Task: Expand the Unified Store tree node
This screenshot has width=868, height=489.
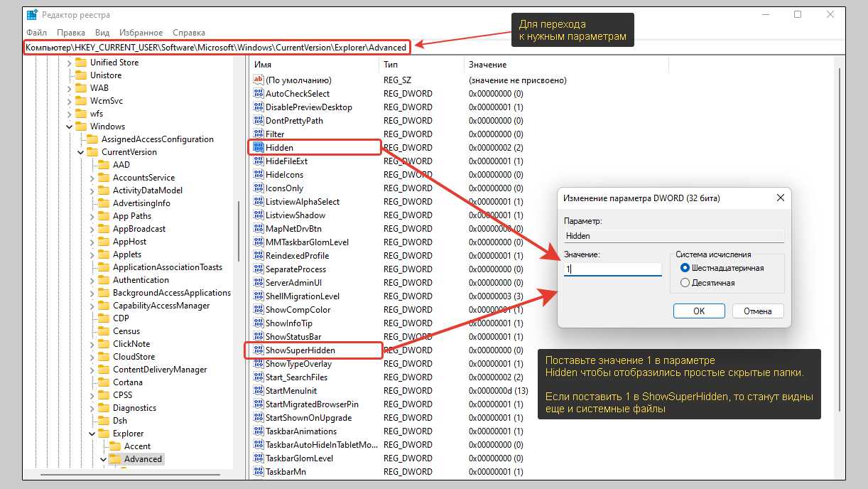Action: [x=70, y=63]
